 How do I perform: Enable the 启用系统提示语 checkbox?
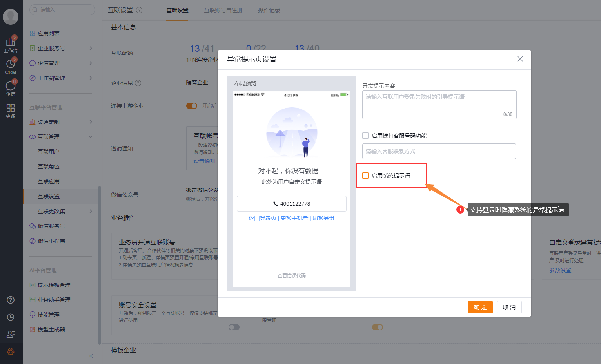pos(365,176)
